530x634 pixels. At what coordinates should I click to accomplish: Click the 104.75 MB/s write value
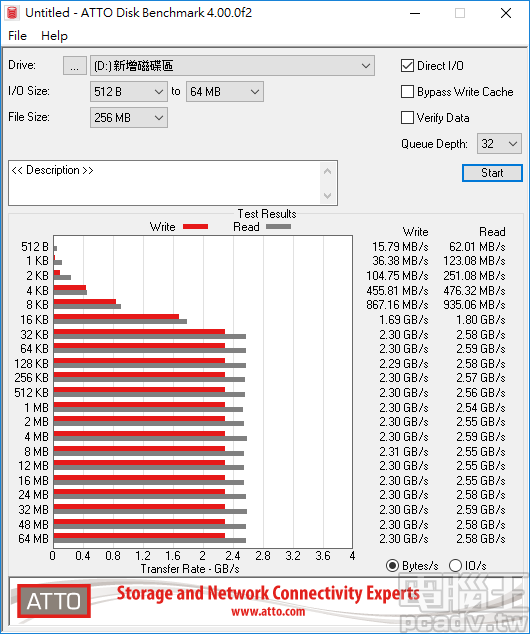pos(397,276)
